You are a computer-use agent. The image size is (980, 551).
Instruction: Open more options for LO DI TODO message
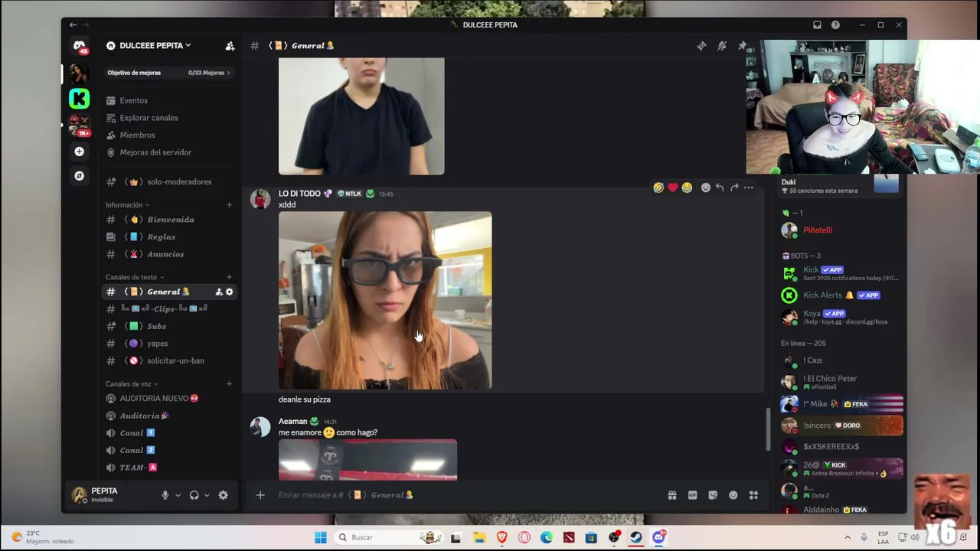coord(749,187)
